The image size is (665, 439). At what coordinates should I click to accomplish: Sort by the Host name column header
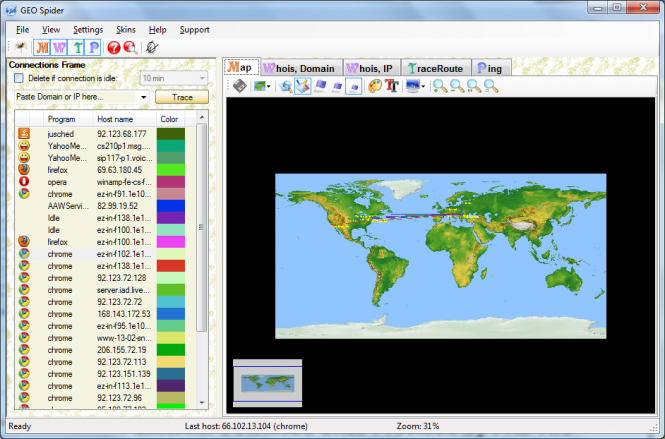pos(124,119)
